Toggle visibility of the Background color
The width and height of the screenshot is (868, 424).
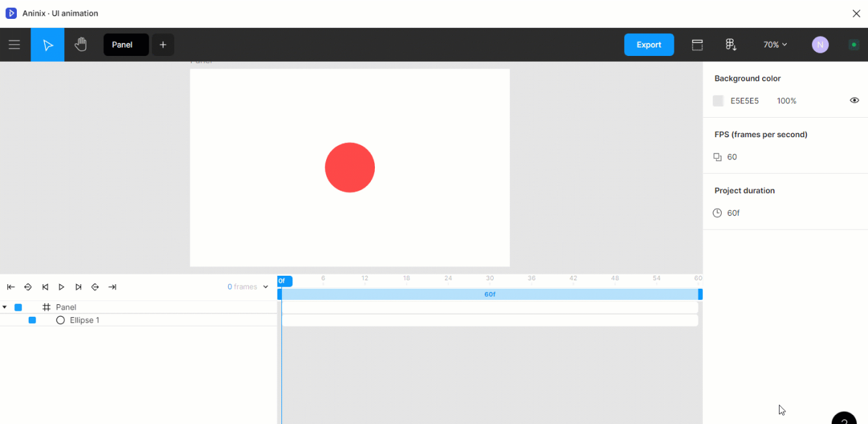click(x=854, y=100)
